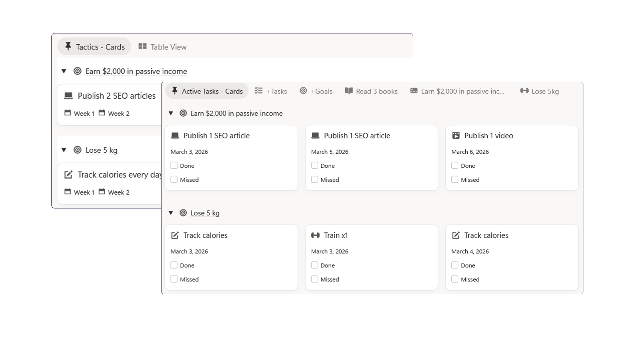Image resolution: width=644 pixels, height=338 pixels.
Task: Click calendar icon next to Week 1 under Publish articles
Action: pyautogui.click(x=67, y=113)
